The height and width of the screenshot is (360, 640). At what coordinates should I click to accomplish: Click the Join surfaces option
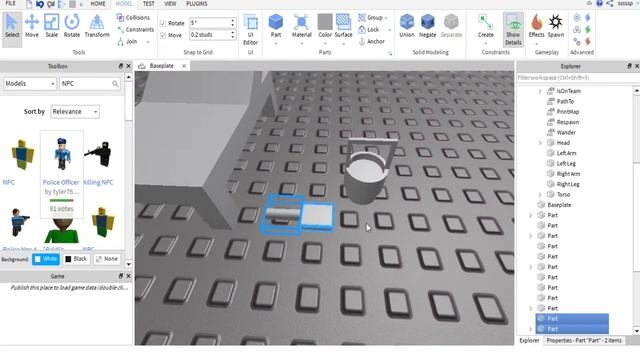127,42
